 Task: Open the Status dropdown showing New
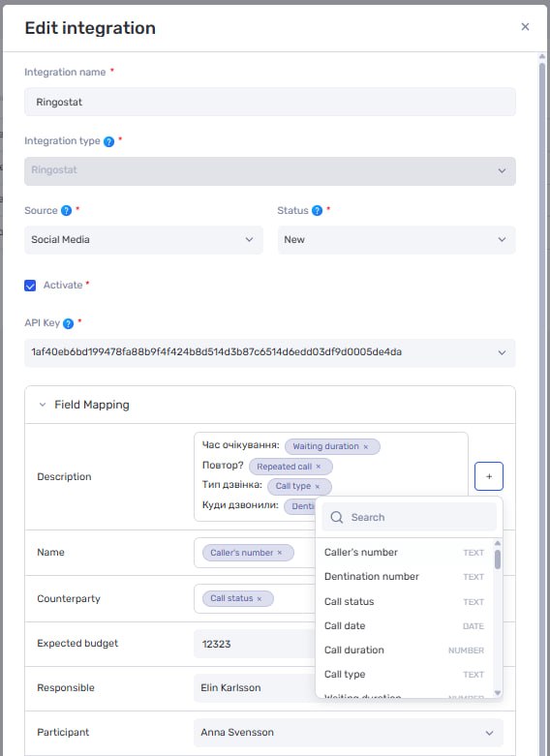pos(397,240)
